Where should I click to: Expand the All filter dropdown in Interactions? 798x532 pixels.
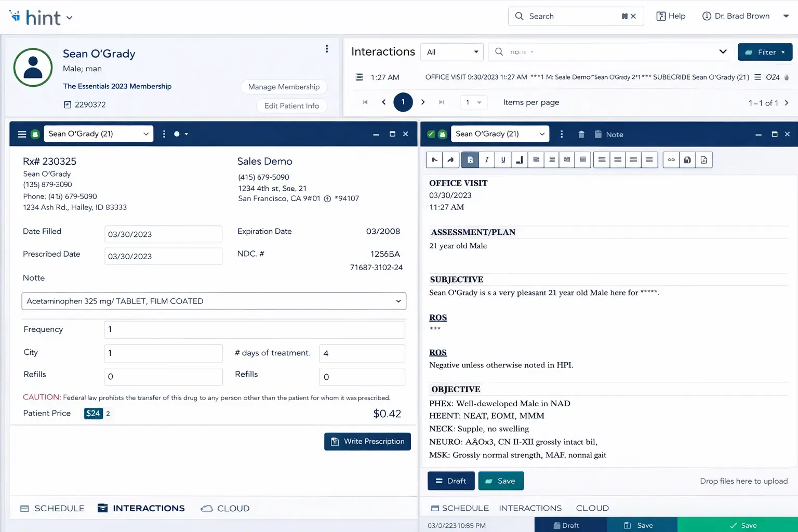[451, 52]
